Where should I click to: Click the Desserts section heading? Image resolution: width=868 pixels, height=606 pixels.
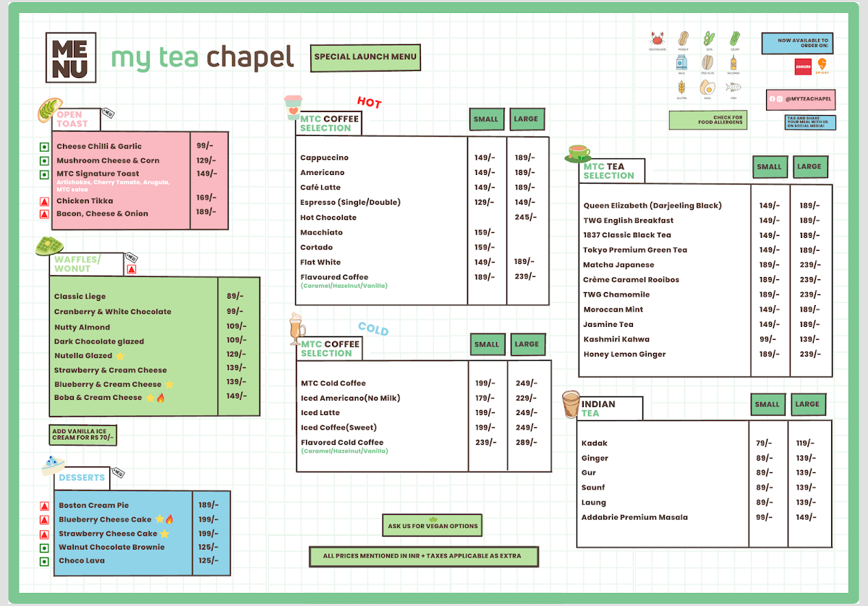[82, 478]
